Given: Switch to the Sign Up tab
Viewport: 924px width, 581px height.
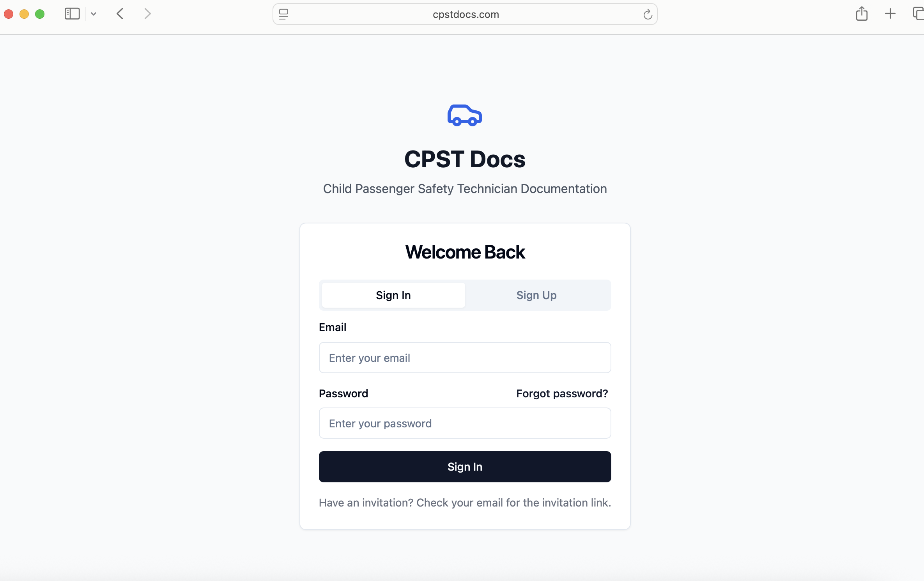Looking at the screenshot, I should (x=536, y=295).
